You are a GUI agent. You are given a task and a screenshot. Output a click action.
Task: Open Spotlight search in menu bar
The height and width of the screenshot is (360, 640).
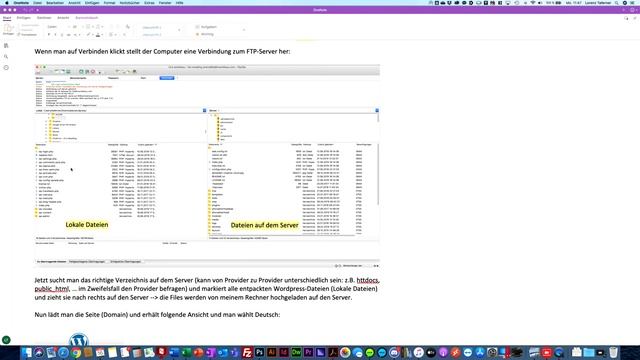pyautogui.click(x=617, y=3)
